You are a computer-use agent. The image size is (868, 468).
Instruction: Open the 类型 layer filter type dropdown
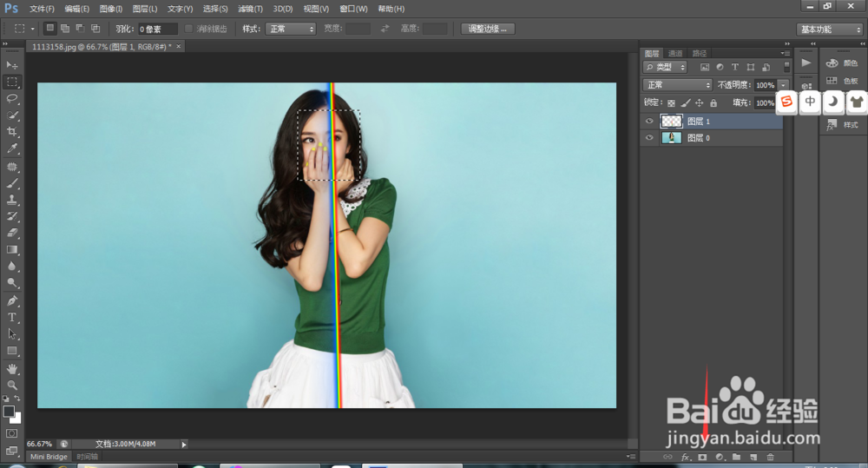tap(665, 67)
